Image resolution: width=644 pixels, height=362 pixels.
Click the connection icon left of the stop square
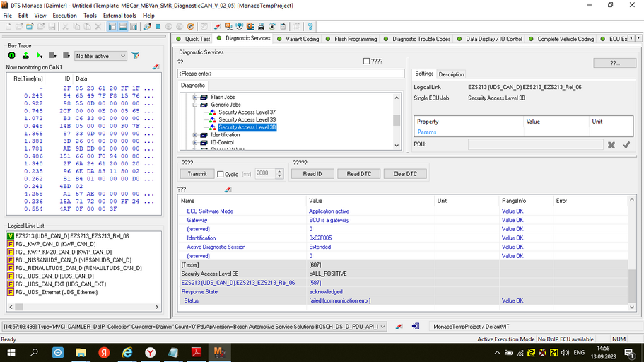(x=147, y=27)
